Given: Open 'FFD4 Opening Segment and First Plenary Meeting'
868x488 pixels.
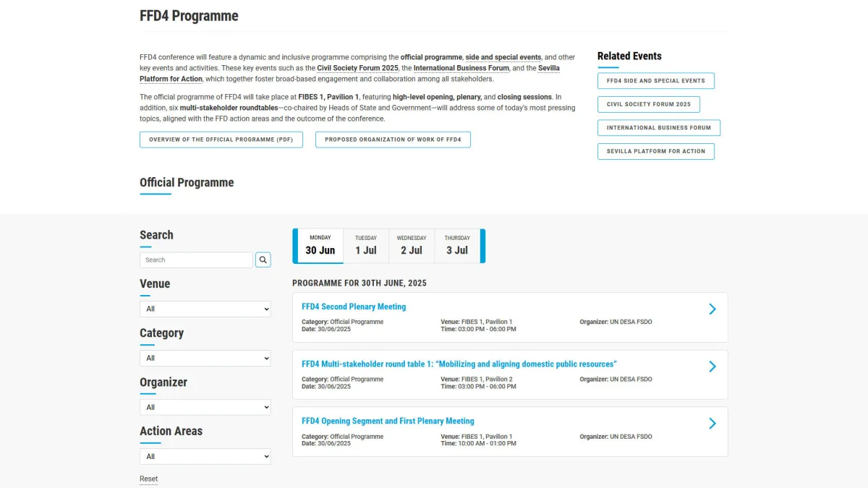Looking at the screenshot, I should (388, 421).
